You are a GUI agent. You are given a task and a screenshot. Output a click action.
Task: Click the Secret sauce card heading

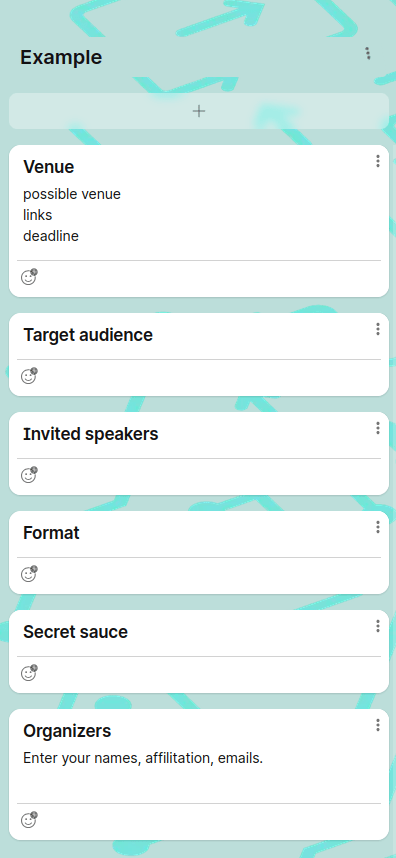pyautogui.click(x=75, y=632)
